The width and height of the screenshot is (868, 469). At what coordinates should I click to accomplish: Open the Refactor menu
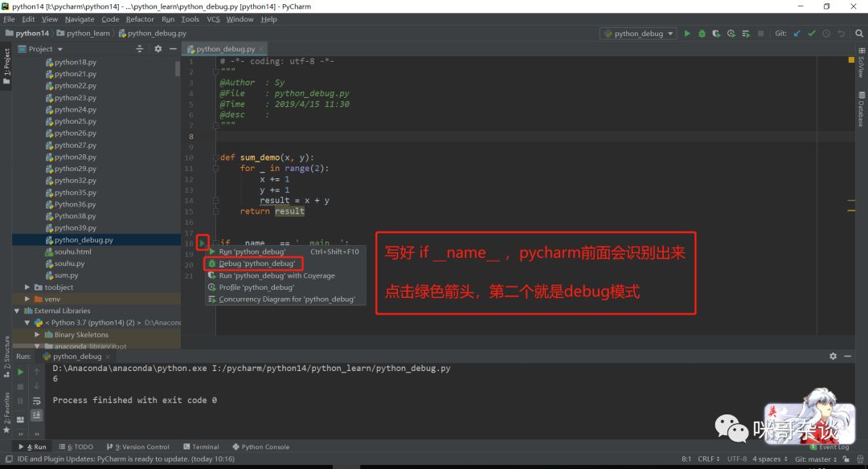coord(140,19)
